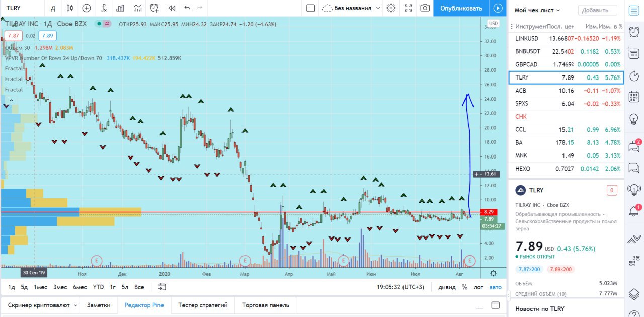Expand the Скринер криптовалют dropdown arrow

tap(75, 305)
